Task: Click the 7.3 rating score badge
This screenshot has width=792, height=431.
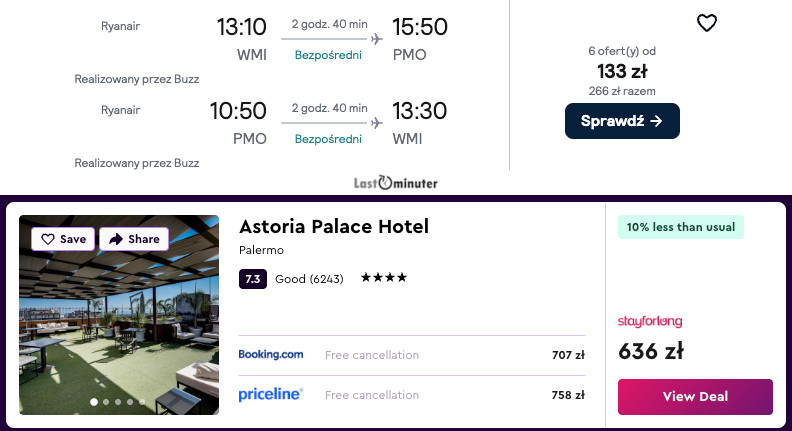Action: [253, 279]
